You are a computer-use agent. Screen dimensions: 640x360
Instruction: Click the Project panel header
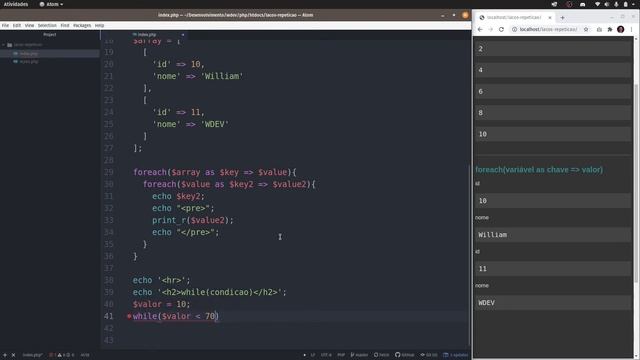[x=50, y=35]
